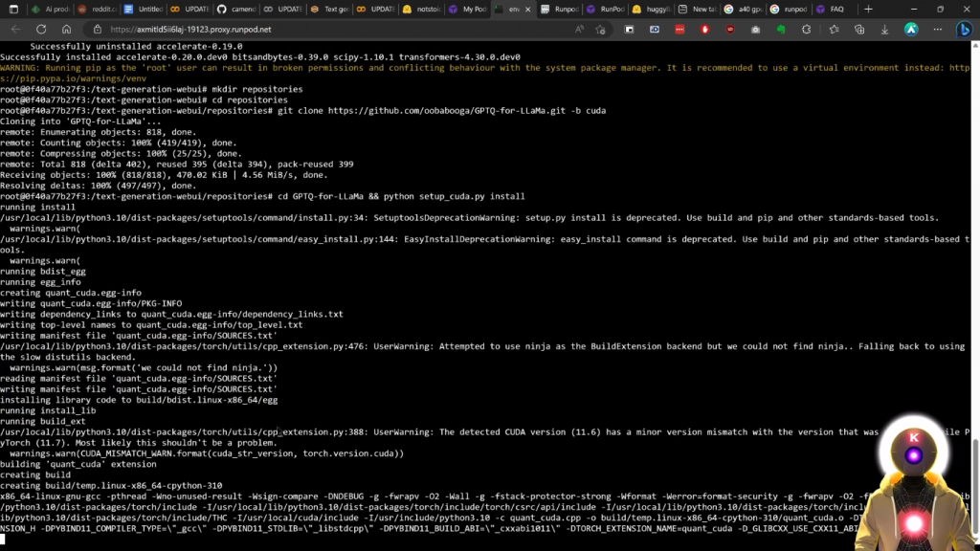The width and height of the screenshot is (980, 551).
Task: Switch to the notstoic Hugging Face tab
Action: point(421,10)
